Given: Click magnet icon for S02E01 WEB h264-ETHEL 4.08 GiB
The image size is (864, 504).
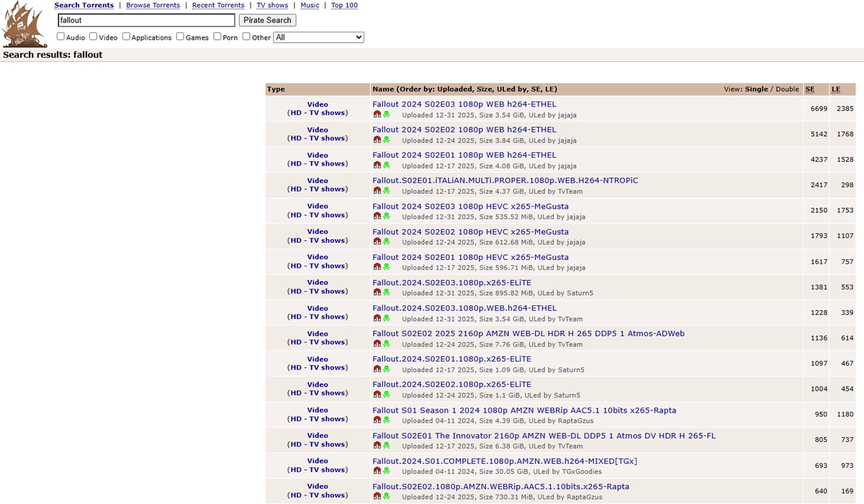Looking at the screenshot, I should pyautogui.click(x=377, y=166).
